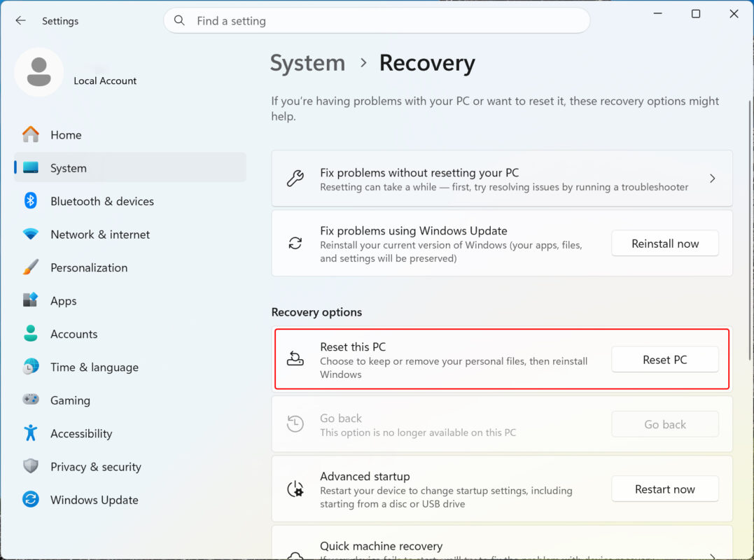Open the Home settings page
The height and width of the screenshot is (560, 754).
(x=130, y=134)
